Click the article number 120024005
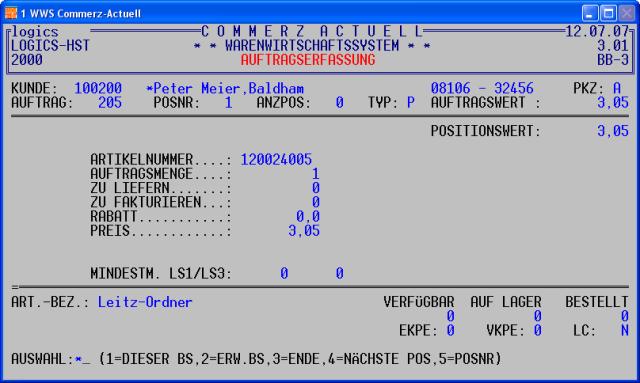The image size is (640, 383). point(276,160)
